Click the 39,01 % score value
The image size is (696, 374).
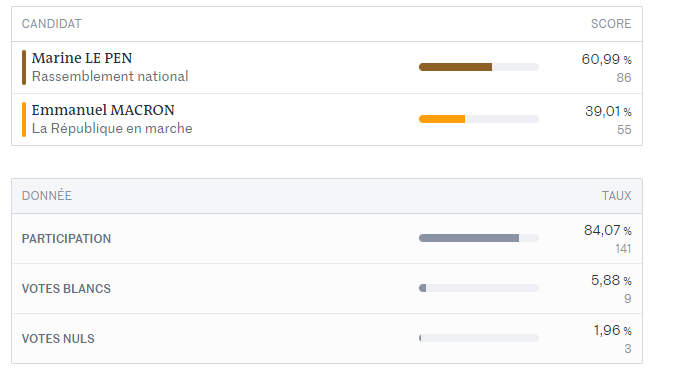click(x=608, y=111)
